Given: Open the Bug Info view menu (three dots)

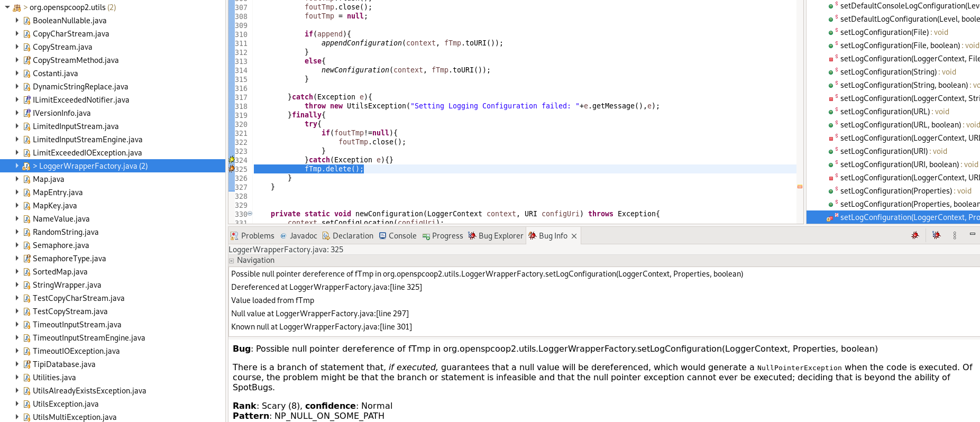Looking at the screenshot, I should coord(955,235).
